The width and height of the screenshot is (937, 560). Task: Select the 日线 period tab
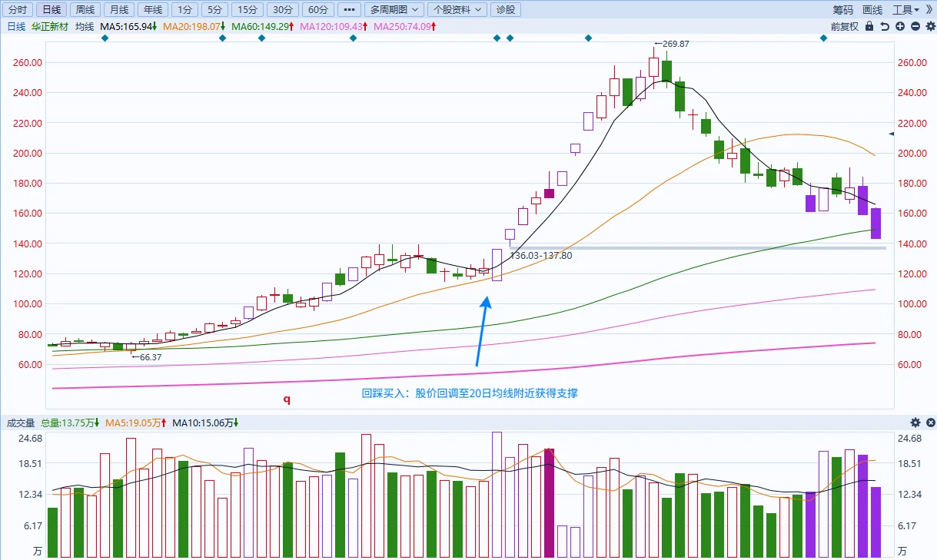(x=52, y=10)
